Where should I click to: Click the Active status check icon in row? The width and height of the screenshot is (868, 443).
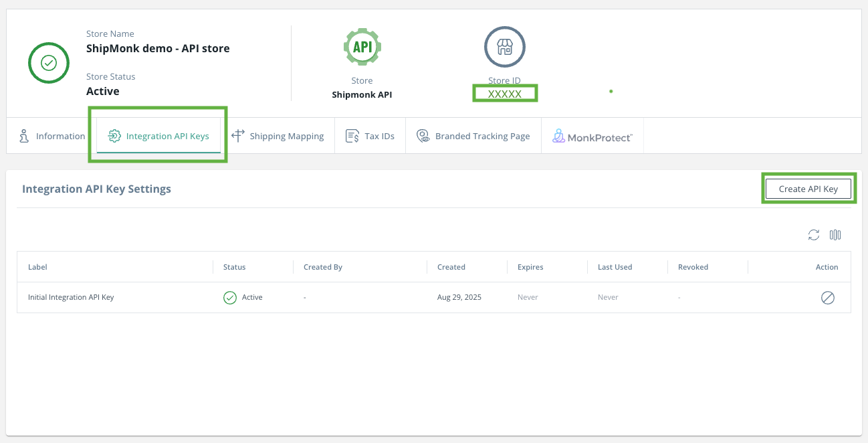point(230,297)
